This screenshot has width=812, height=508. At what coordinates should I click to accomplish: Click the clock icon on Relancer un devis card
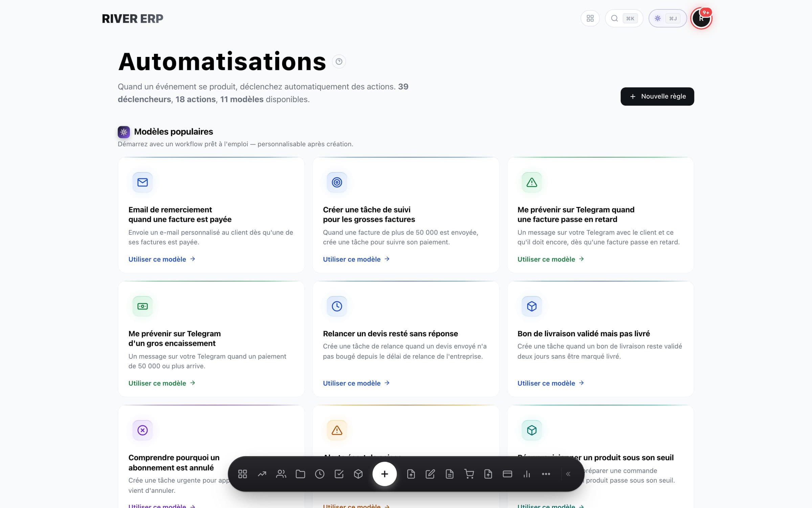(x=337, y=306)
